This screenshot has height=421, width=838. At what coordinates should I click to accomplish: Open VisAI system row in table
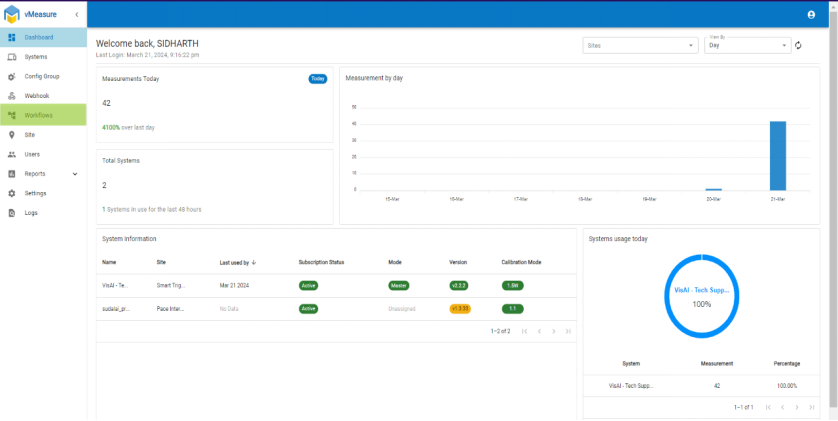[336, 285]
